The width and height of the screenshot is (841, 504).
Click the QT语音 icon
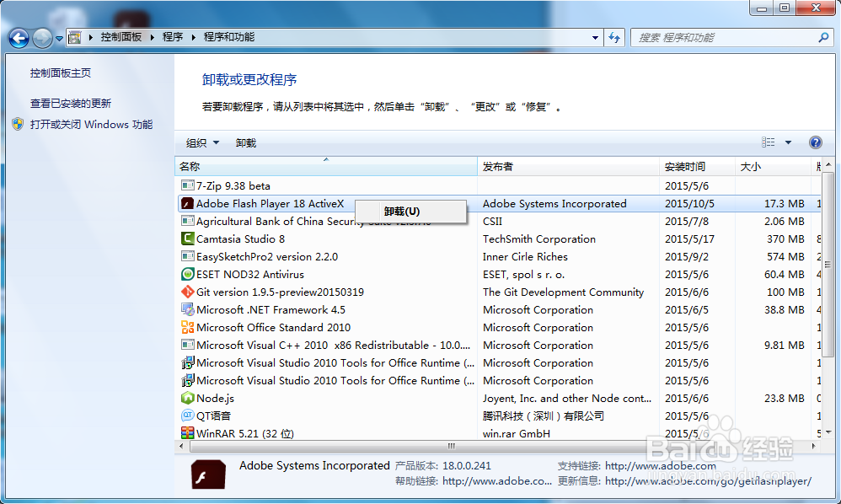pos(188,416)
